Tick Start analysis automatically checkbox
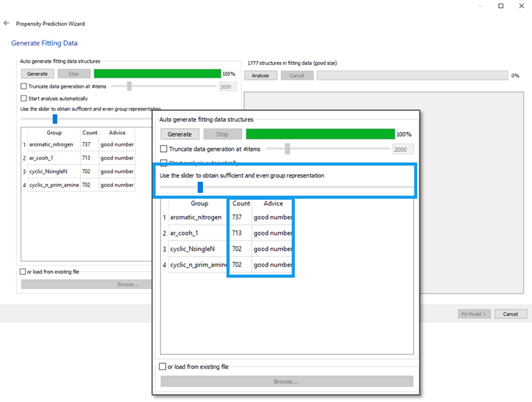The width and height of the screenshot is (532, 402). click(x=24, y=98)
